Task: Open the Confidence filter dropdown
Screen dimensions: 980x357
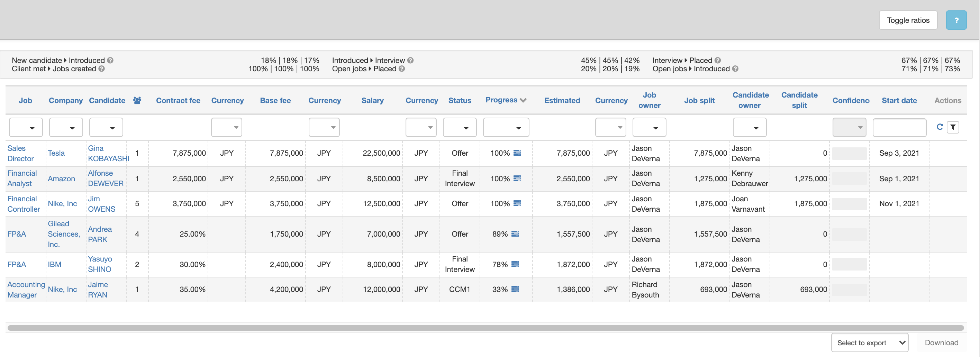Action: [x=850, y=127]
